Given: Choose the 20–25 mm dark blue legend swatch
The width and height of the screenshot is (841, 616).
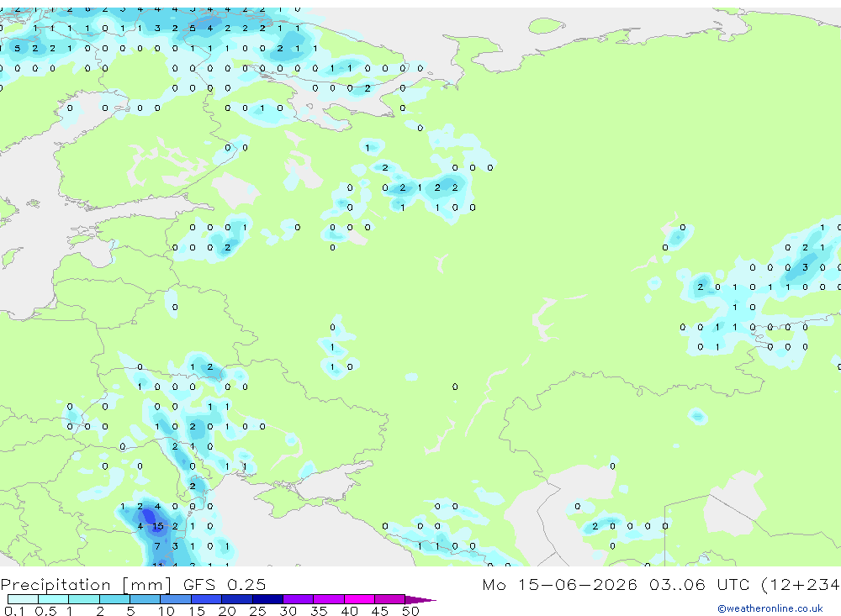Looking at the screenshot, I should (236, 599).
